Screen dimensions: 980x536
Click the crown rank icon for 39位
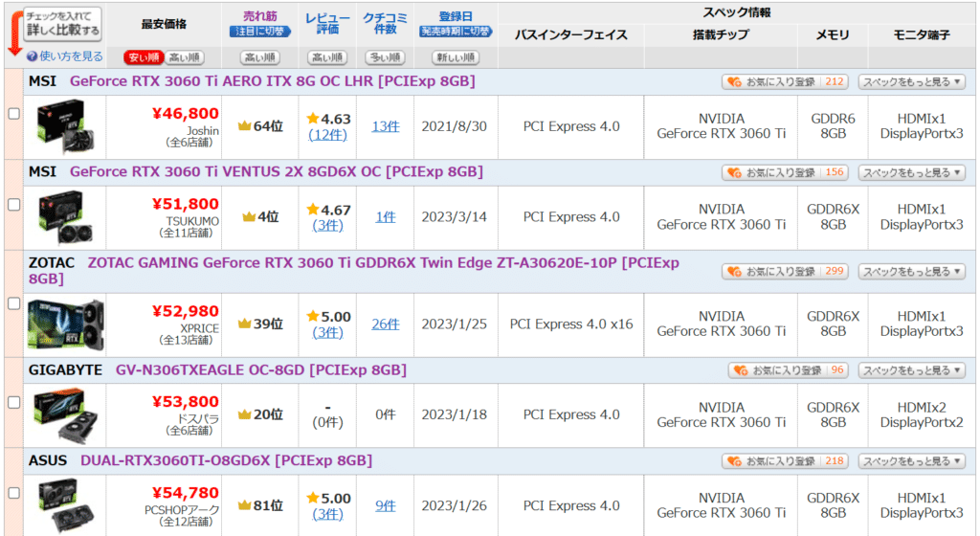point(244,324)
